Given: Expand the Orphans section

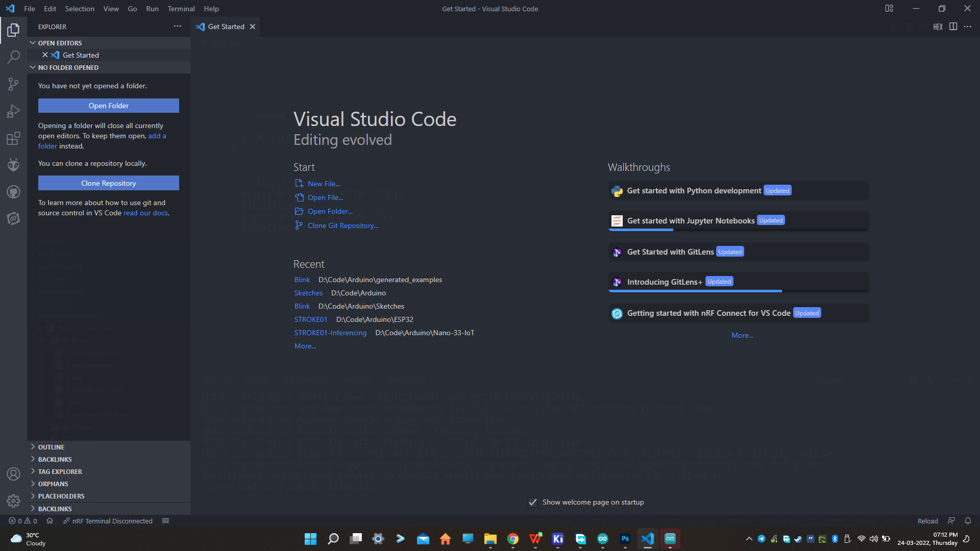Looking at the screenshot, I should [109, 484].
